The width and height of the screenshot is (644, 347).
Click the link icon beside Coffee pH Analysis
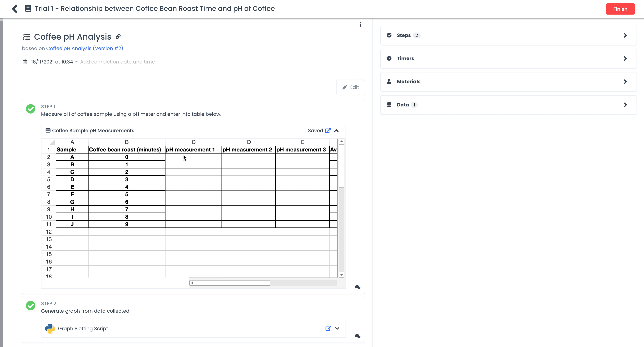tap(118, 37)
